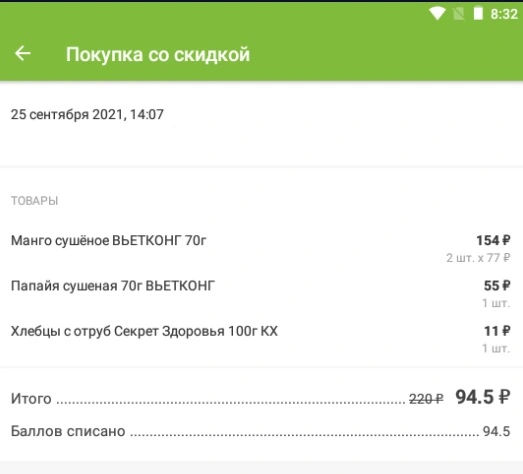Tap the 8:32 clock in status bar
The height and width of the screenshot is (474, 523).
(x=504, y=14)
